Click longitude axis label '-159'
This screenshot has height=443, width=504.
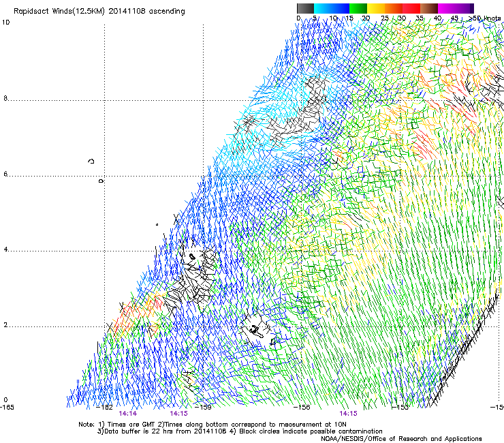click(204, 408)
